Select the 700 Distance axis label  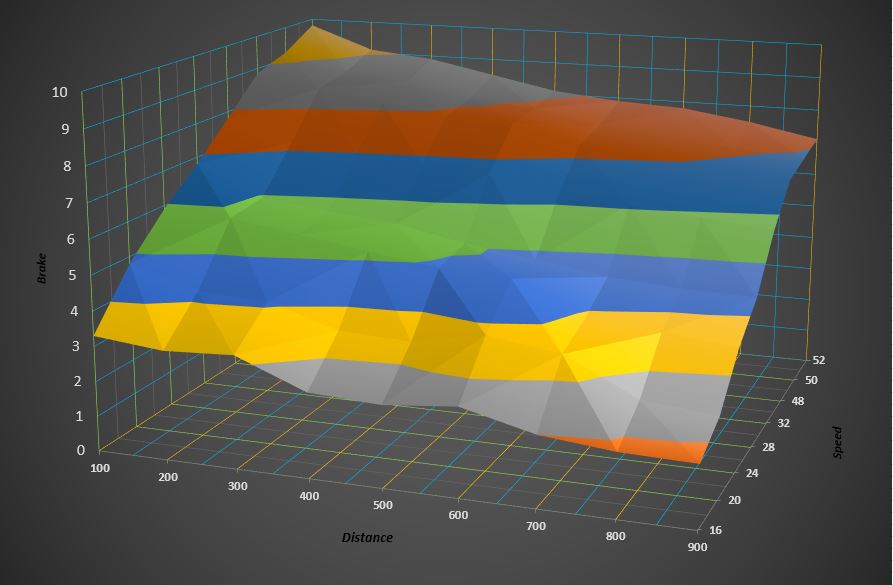(x=535, y=525)
